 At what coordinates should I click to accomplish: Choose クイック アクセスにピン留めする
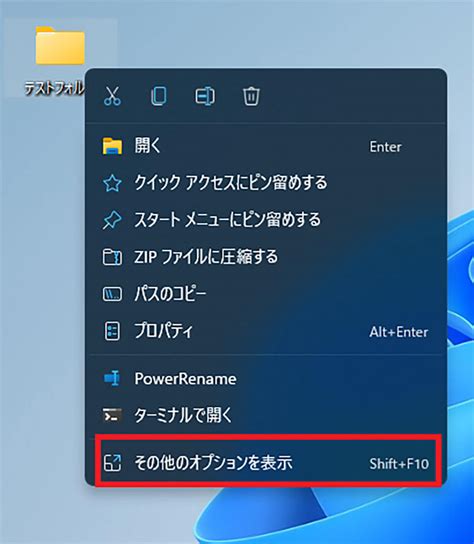266,182
